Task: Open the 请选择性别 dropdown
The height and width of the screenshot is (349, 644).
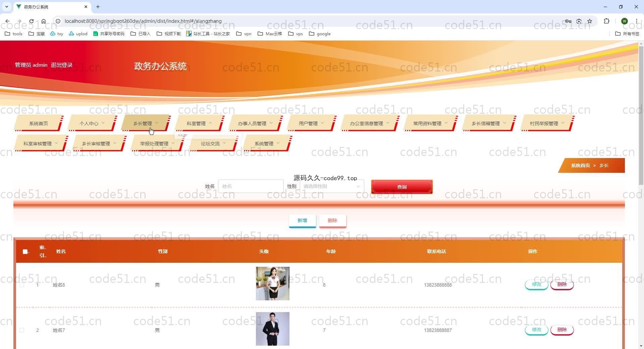Action: [332, 186]
